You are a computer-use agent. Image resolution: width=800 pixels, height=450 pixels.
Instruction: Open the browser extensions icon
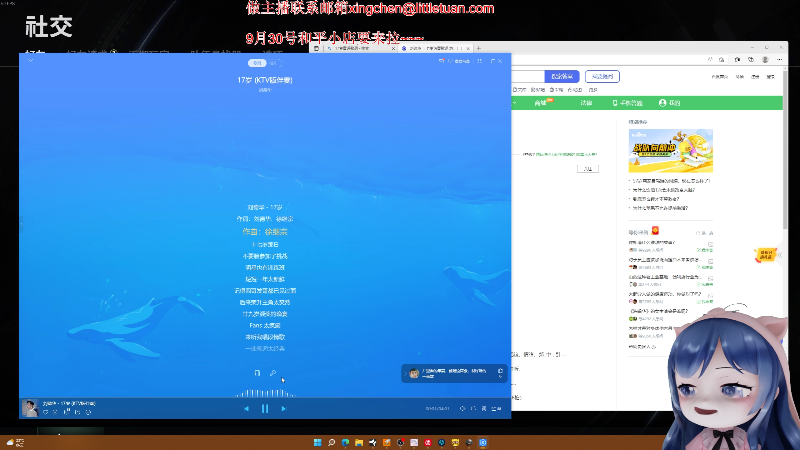(x=737, y=60)
